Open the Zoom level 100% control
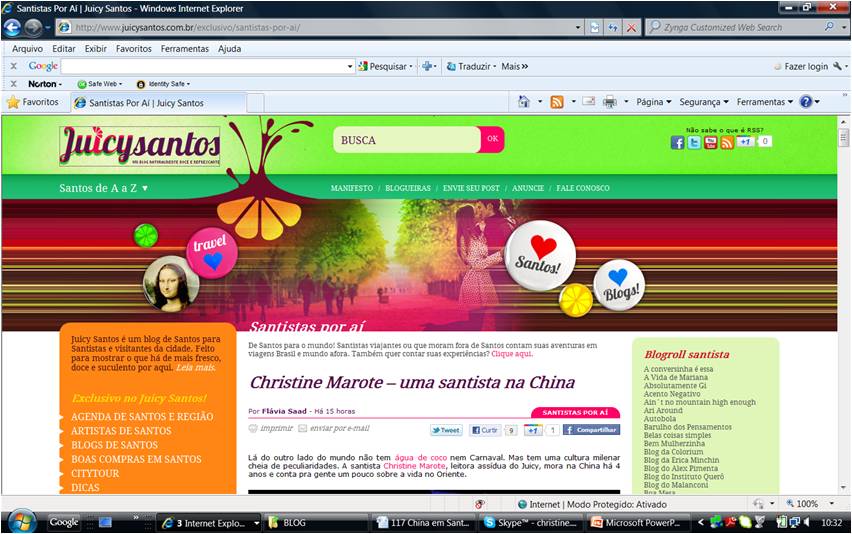This screenshot has width=852, height=534. point(807,504)
